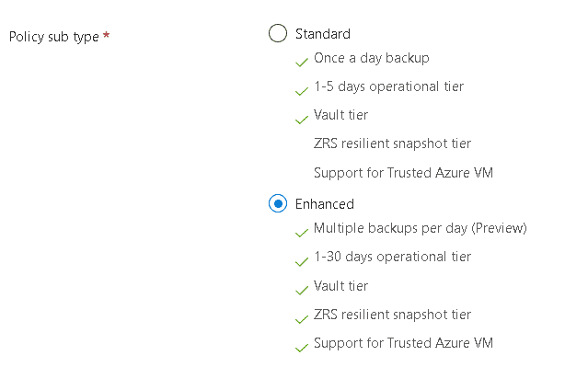This screenshot has width=588, height=367.
Task: Click the Standard option label text
Action: [323, 34]
